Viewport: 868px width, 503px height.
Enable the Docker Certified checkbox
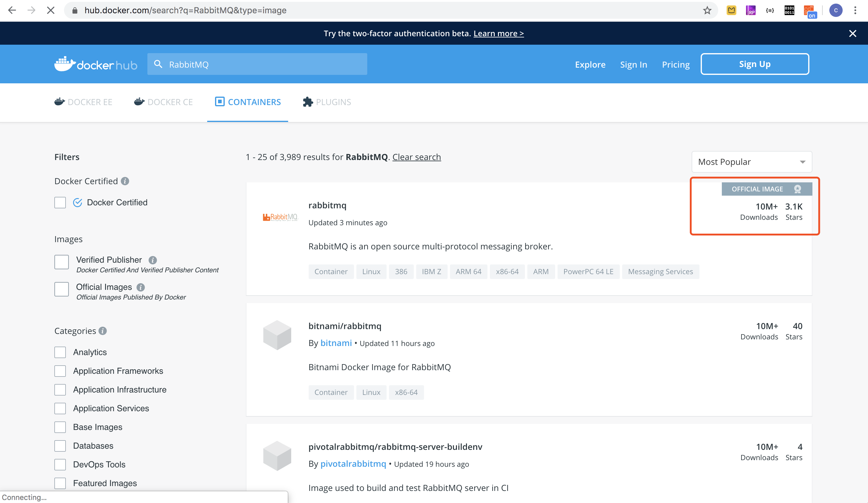pyautogui.click(x=60, y=203)
